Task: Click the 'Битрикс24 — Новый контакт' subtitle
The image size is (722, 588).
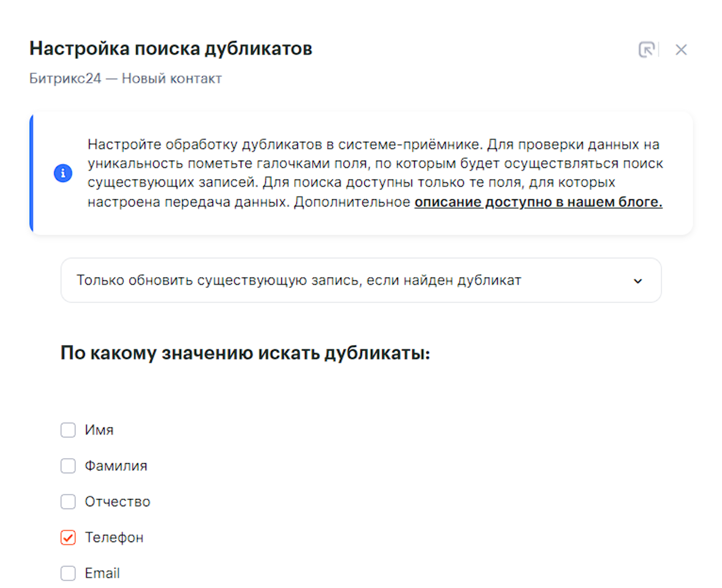Action: tap(126, 78)
